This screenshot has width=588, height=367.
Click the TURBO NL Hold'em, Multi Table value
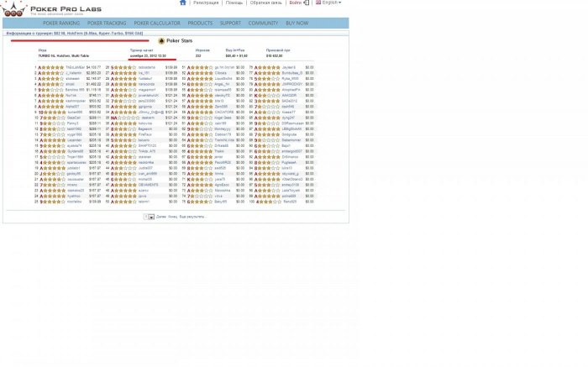coord(63,56)
